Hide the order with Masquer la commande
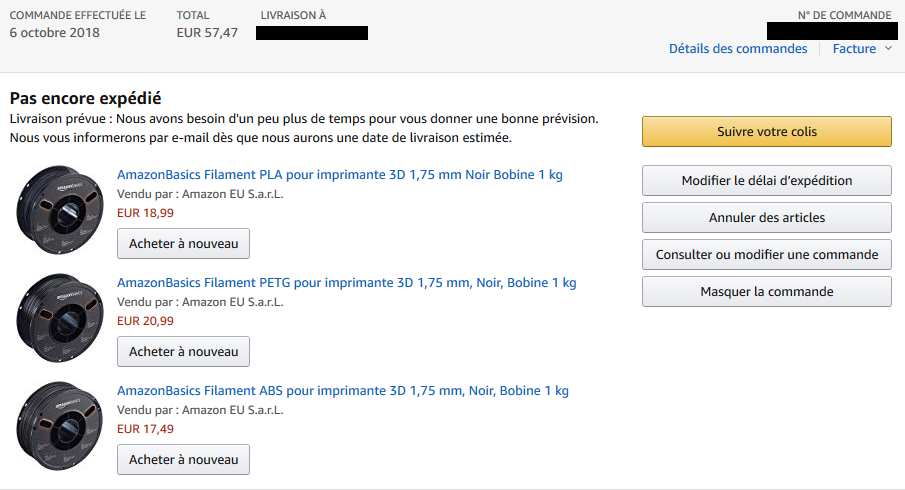This screenshot has width=905, height=490. 766,292
